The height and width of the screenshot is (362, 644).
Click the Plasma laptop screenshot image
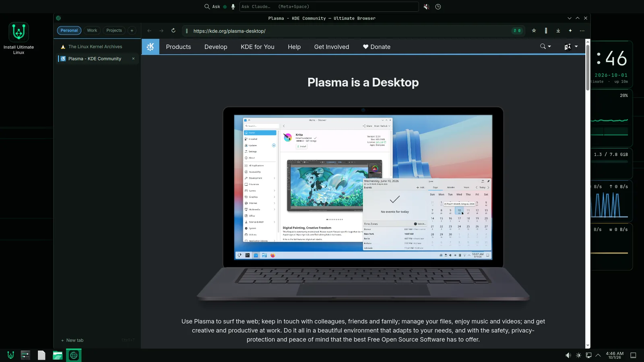[363, 204]
